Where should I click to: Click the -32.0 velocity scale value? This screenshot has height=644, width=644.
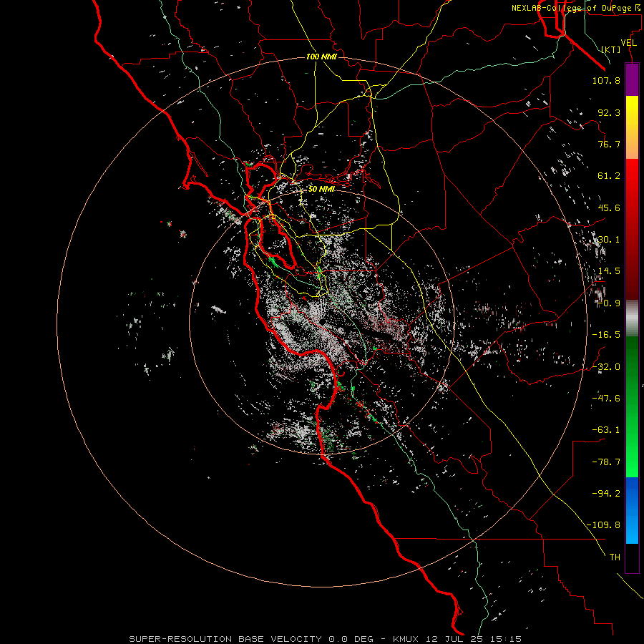(x=606, y=367)
